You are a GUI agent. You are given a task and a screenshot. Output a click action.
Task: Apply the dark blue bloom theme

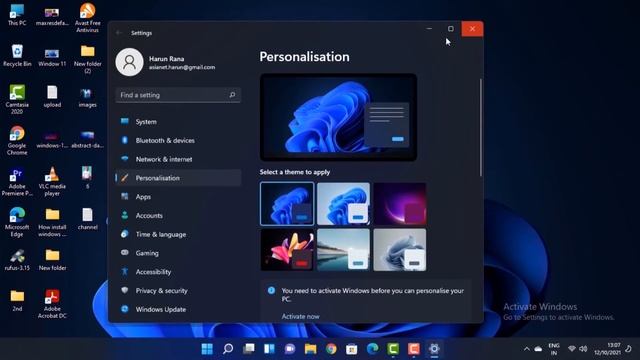(287, 204)
